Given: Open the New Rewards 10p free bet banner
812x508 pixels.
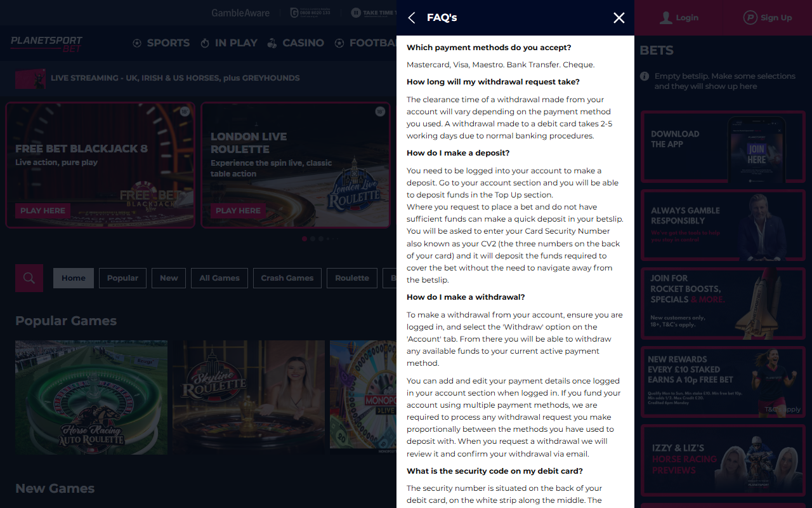Looking at the screenshot, I should (723, 382).
